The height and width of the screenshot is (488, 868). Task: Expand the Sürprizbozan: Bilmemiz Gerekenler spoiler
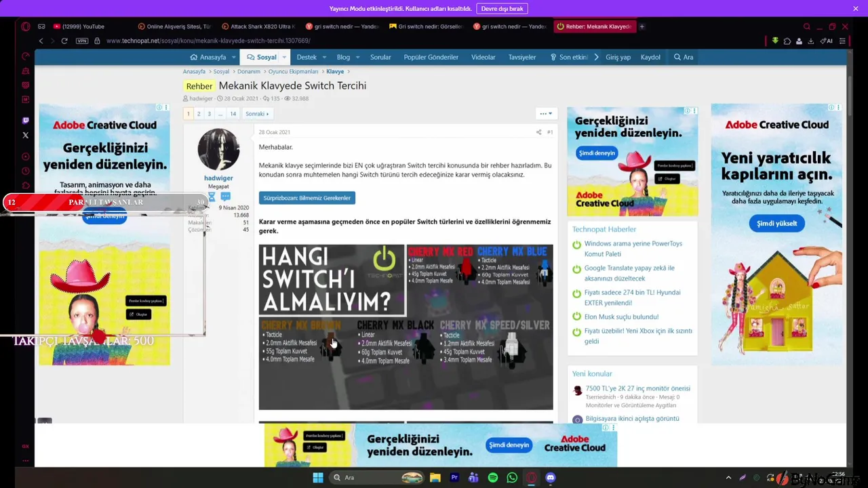307,198
